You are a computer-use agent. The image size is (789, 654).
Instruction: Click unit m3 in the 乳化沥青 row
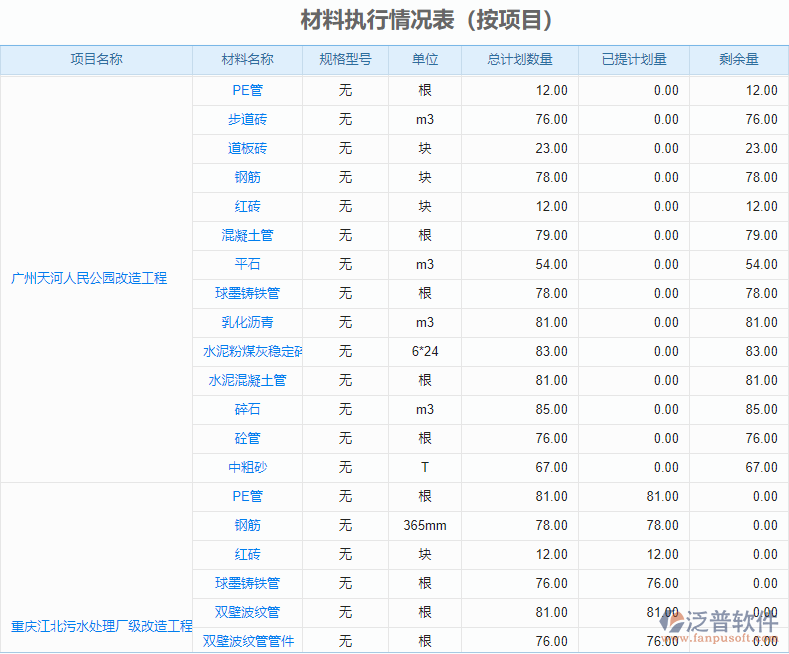pos(425,322)
